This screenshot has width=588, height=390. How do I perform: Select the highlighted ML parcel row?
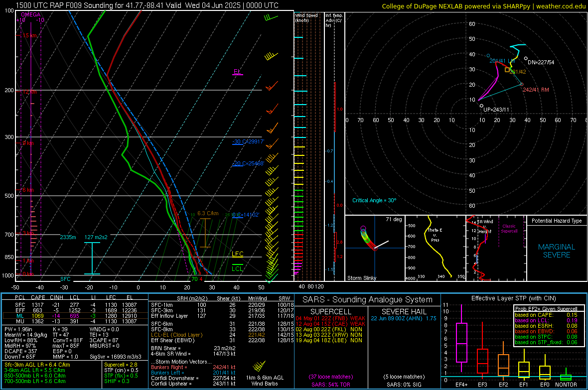point(75,316)
